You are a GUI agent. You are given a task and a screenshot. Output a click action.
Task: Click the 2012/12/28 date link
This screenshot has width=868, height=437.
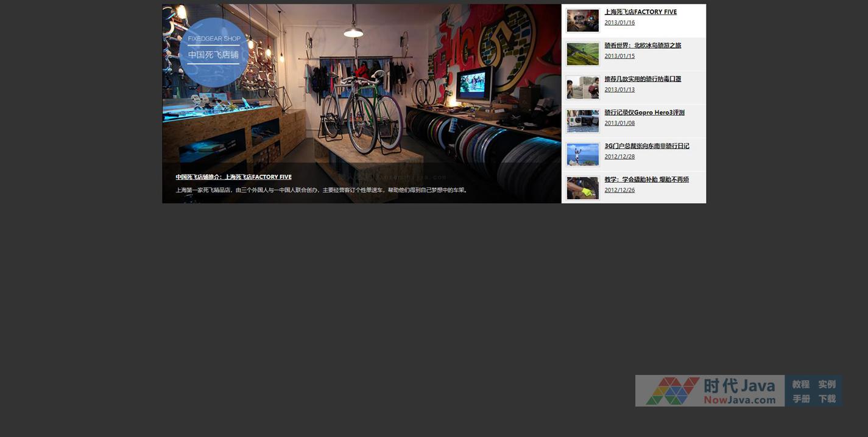pyautogui.click(x=619, y=156)
